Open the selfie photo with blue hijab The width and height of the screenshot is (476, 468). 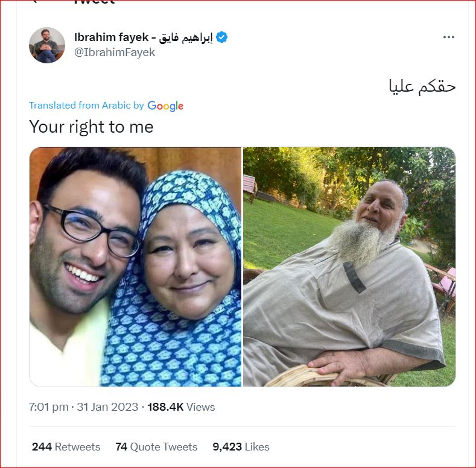point(135,267)
